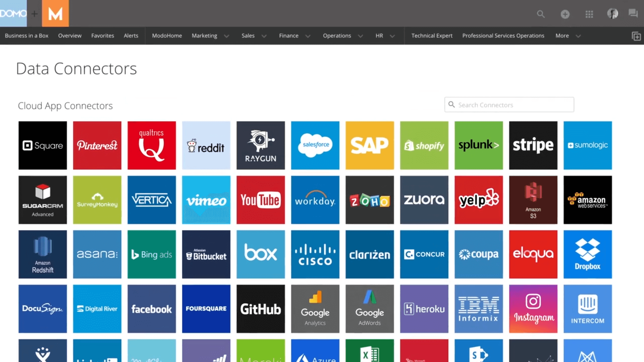Click the Search Connectors field
The width and height of the screenshot is (644, 362).
coord(509,105)
